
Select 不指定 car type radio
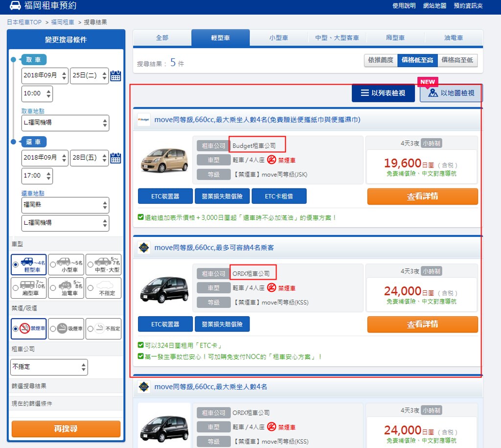click(91, 288)
